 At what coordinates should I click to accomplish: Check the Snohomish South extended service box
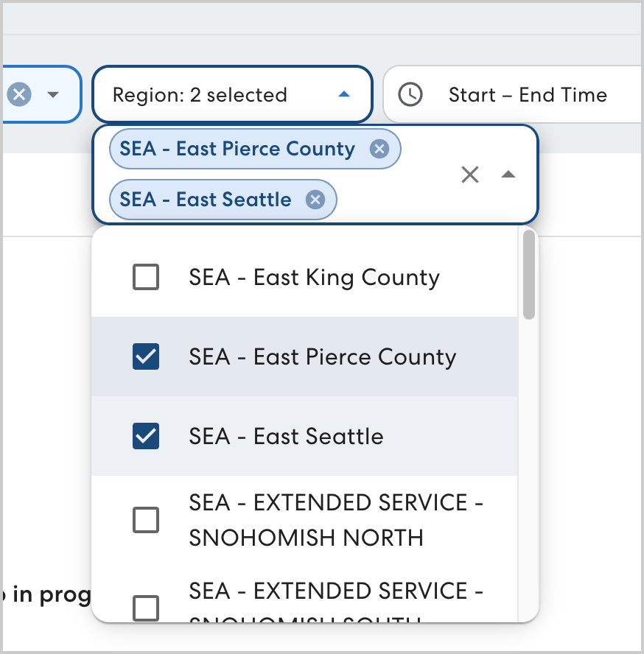pyautogui.click(x=146, y=608)
